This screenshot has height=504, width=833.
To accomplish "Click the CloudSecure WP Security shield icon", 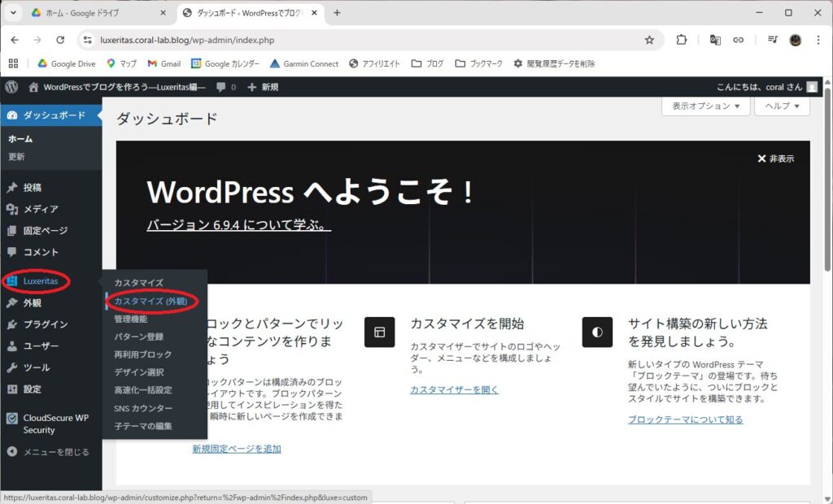I will 11,417.
